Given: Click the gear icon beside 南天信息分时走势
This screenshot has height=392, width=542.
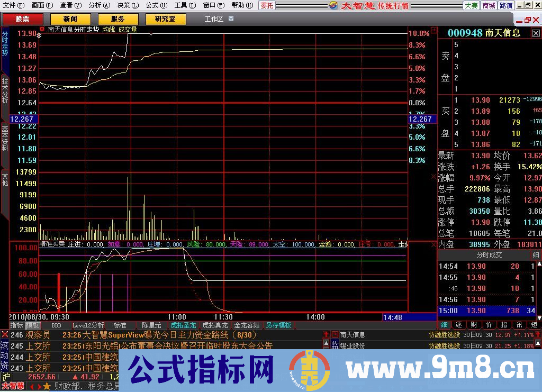Looking at the screenshot, I should [x=42, y=30].
